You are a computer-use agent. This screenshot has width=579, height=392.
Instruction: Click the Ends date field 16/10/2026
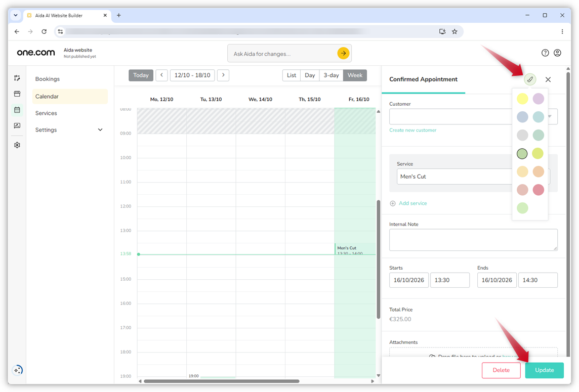497,280
